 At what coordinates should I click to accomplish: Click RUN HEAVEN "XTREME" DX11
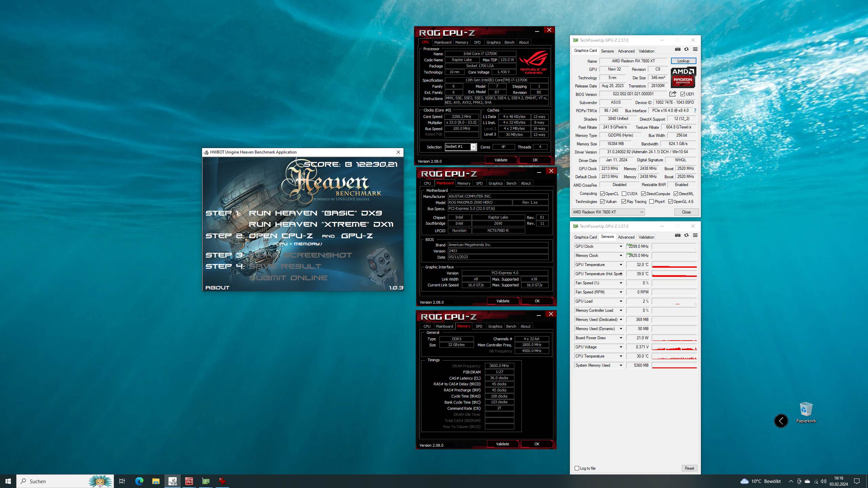[x=321, y=224]
